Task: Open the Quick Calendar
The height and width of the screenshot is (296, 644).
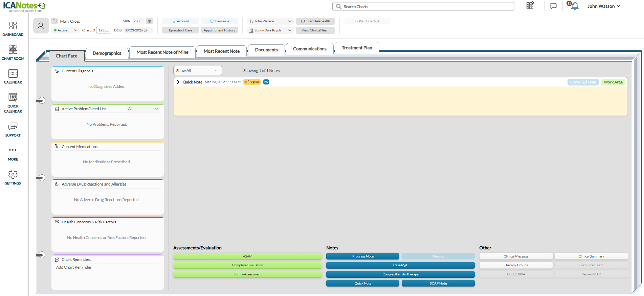Action: pyautogui.click(x=13, y=103)
